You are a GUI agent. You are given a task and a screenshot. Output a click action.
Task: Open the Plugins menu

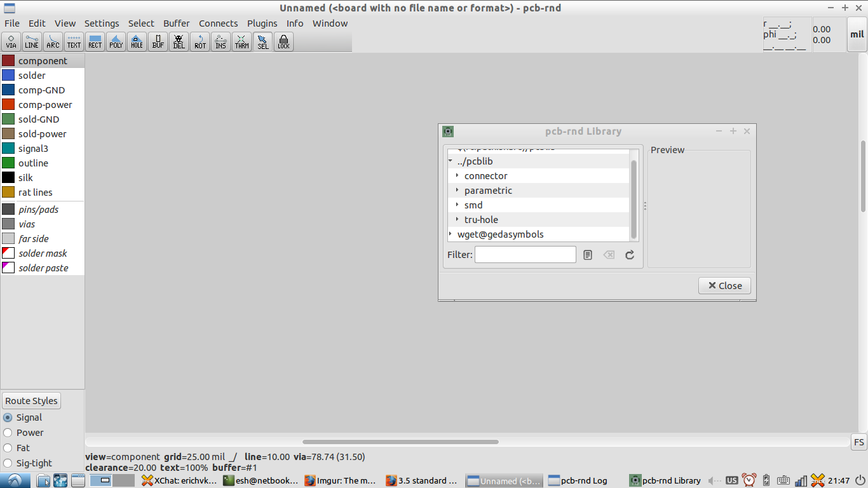[x=262, y=24]
